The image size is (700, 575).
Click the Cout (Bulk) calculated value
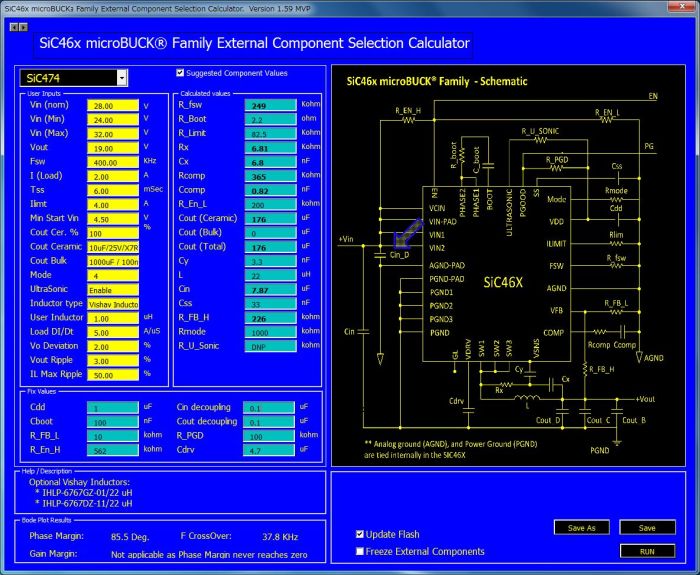tap(271, 233)
